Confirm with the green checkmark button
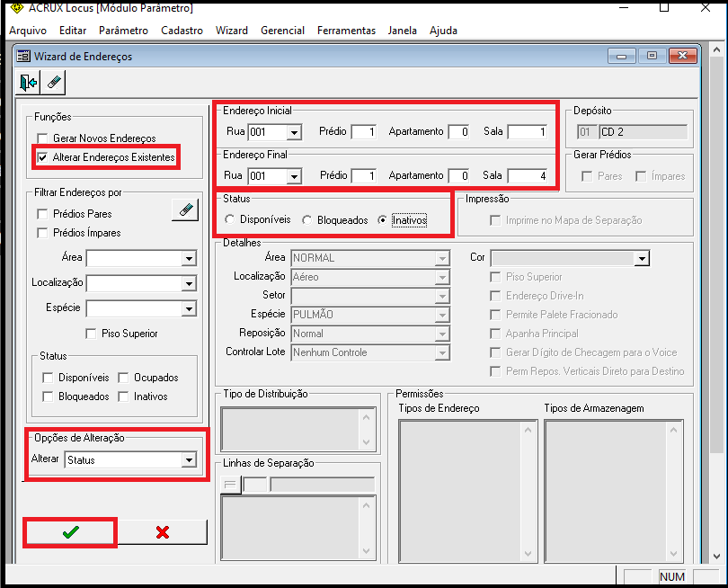 [x=71, y=531]
